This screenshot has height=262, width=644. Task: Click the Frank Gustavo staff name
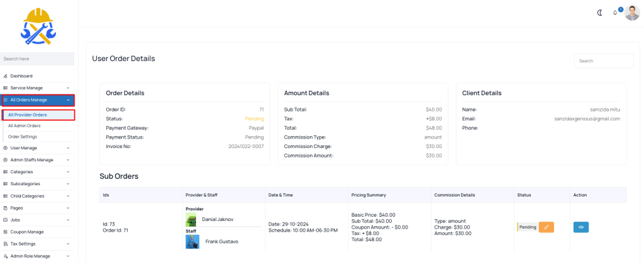[x=222, y=241]
